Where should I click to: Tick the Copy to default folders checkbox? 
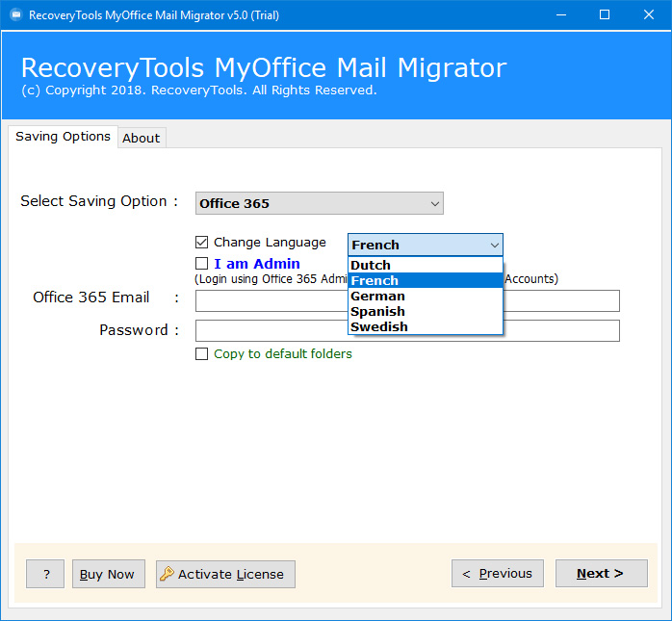pos(201,354)
